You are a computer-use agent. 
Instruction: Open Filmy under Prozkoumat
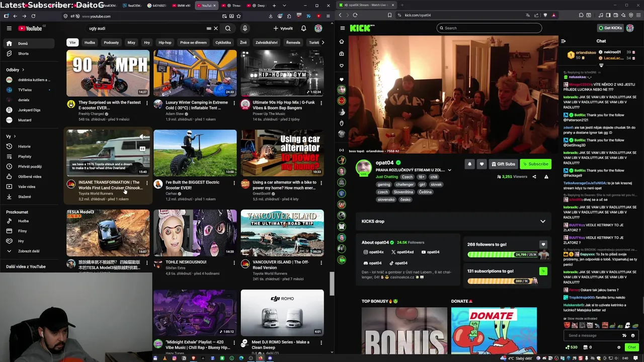click(29, 231)
